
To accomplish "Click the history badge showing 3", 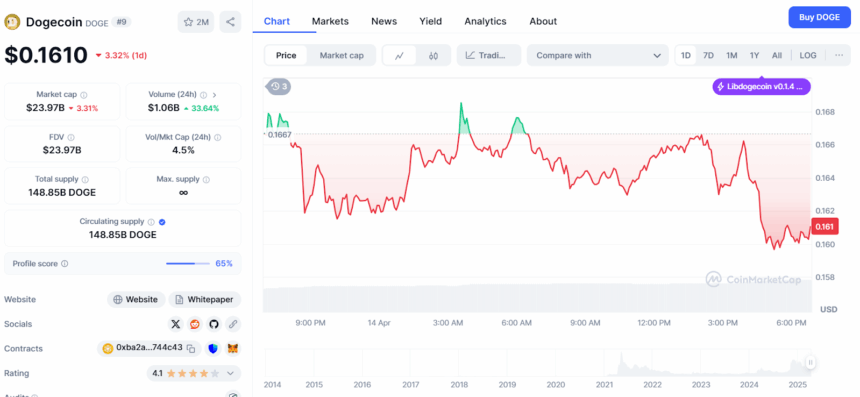I will tap(278, 86).
